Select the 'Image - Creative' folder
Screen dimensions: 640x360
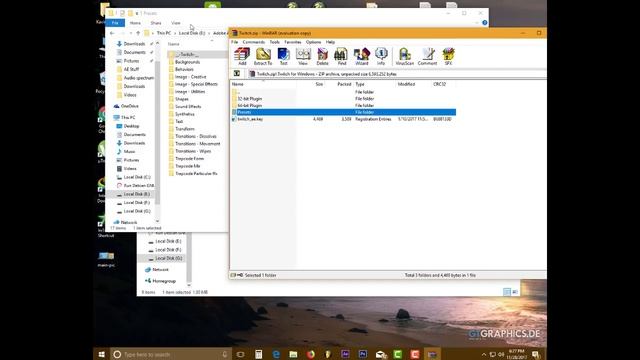pyautogui.click(x=191, y=77)
